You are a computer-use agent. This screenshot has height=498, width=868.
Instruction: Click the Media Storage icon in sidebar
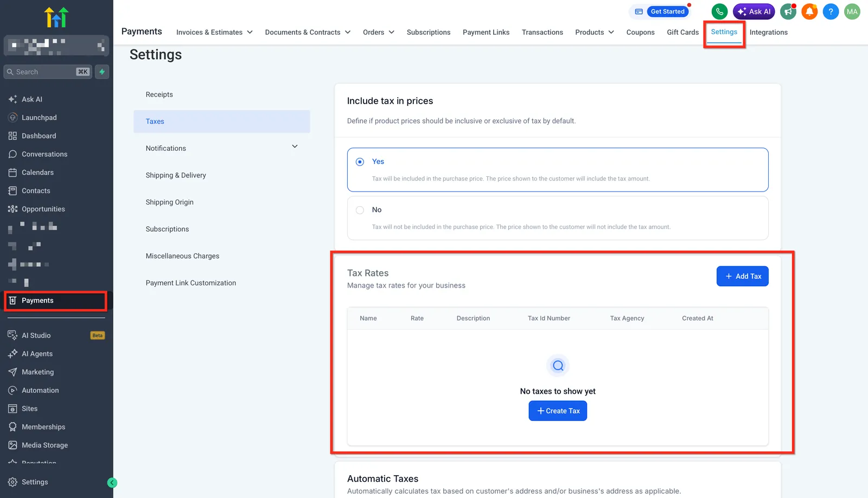click(12, 445)
